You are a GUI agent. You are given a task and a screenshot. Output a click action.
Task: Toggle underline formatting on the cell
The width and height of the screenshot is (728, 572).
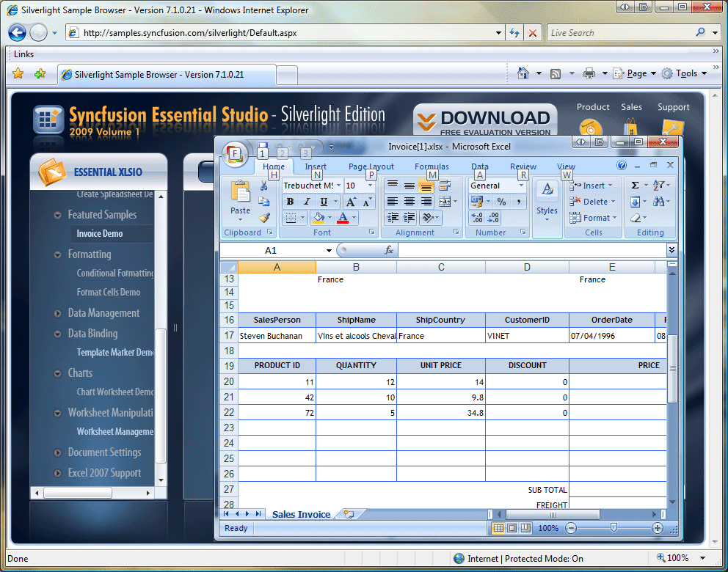point(324,201)
